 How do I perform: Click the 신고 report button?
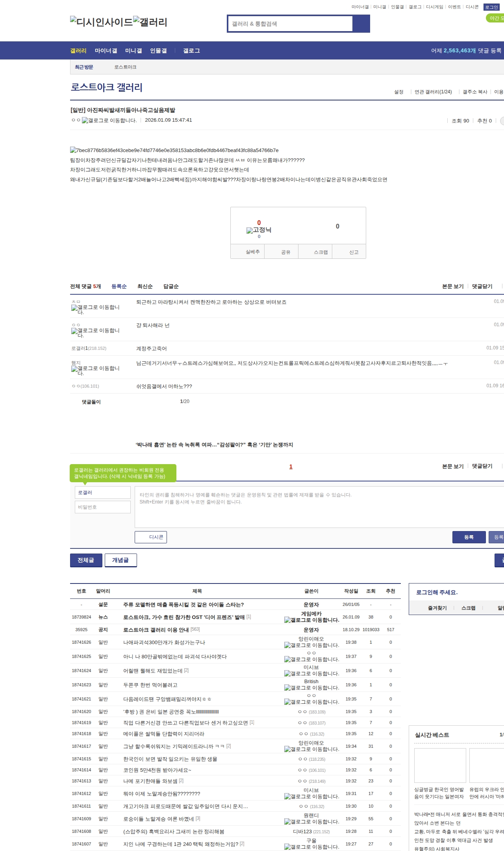354,252
